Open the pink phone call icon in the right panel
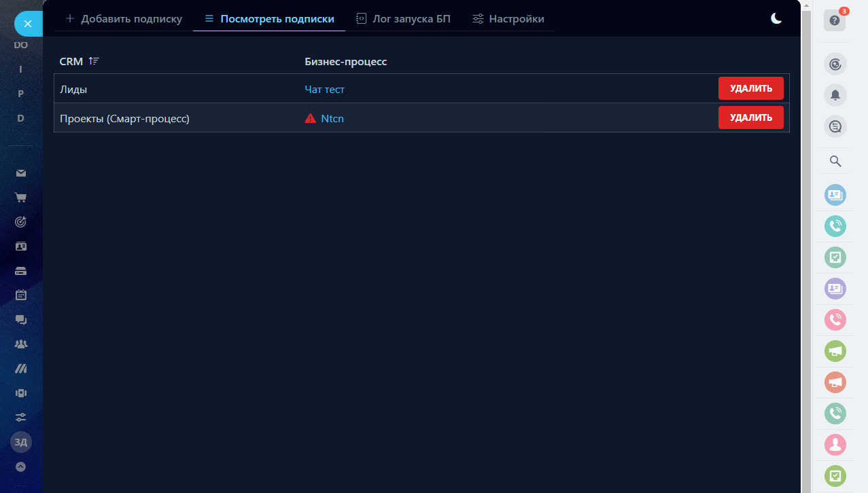 835,320
